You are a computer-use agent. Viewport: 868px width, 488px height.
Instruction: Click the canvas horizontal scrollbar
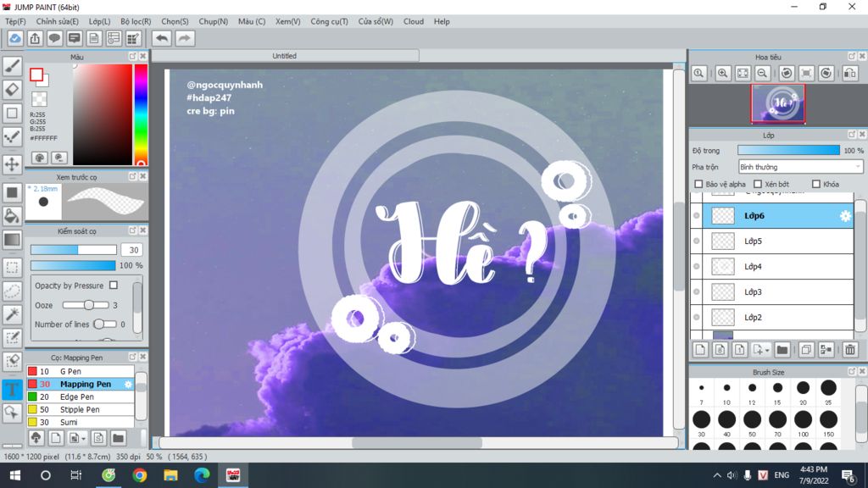click(x=416, y=442)
